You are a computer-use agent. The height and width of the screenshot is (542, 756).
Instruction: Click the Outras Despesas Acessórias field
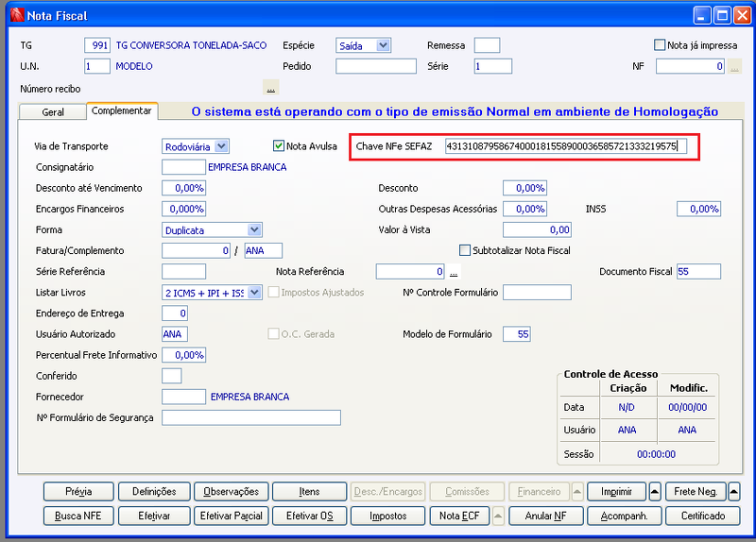(x=525, y=209)
